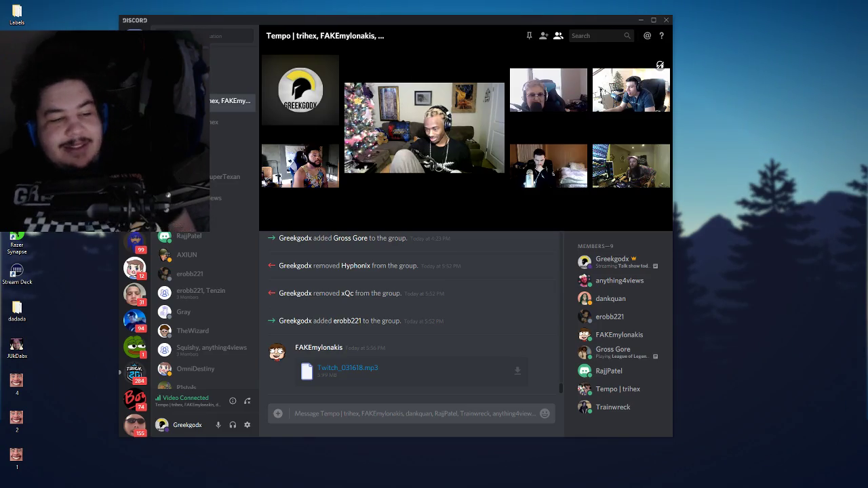Screen dimensions: 868x488
Task: Toggle deafen with the headphones icon
Action: pyautogui.click(x=233, y=425)
